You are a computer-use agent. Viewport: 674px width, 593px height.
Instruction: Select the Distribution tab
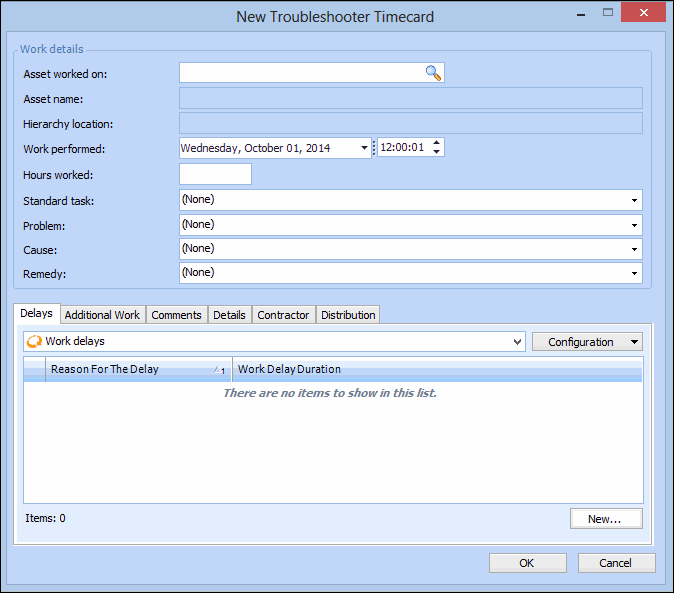point(348,315)
